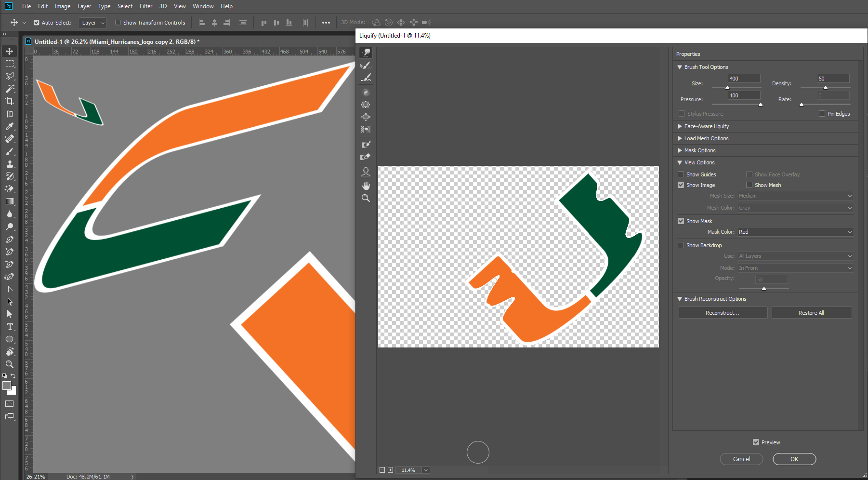Click the Reconstruct... button

[x=723, y=313]
